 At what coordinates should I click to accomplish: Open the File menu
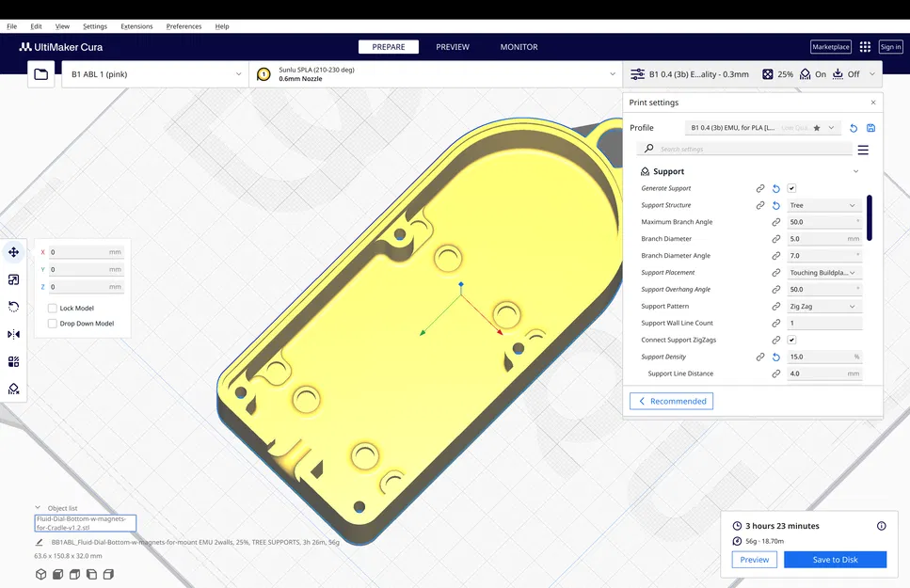(11, 26)
